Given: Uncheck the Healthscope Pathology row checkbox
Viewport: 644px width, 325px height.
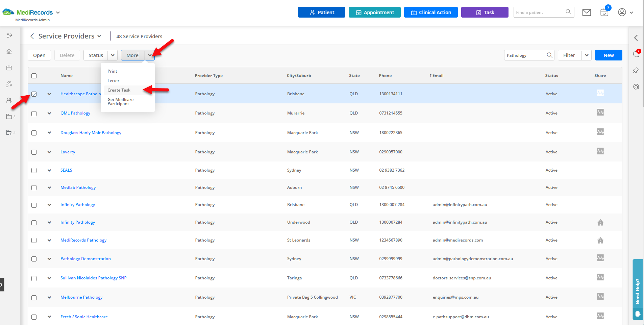Looking at the screenshot, I should (34, 94).
